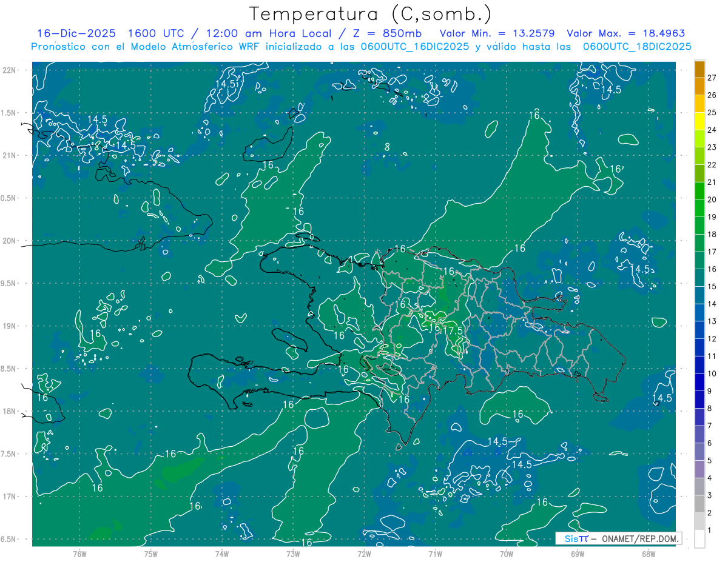The height and width of the screenshot is (562, 728).
Task: Click the colorbar scale label 15
Action: (712, 286)
